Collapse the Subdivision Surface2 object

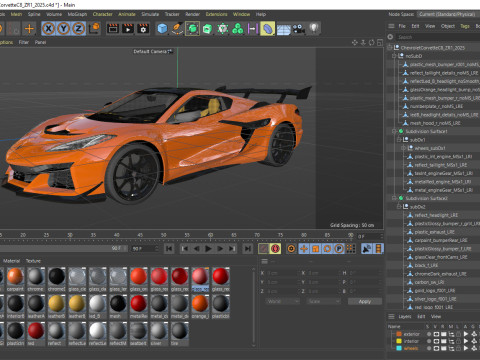(394, 198)
